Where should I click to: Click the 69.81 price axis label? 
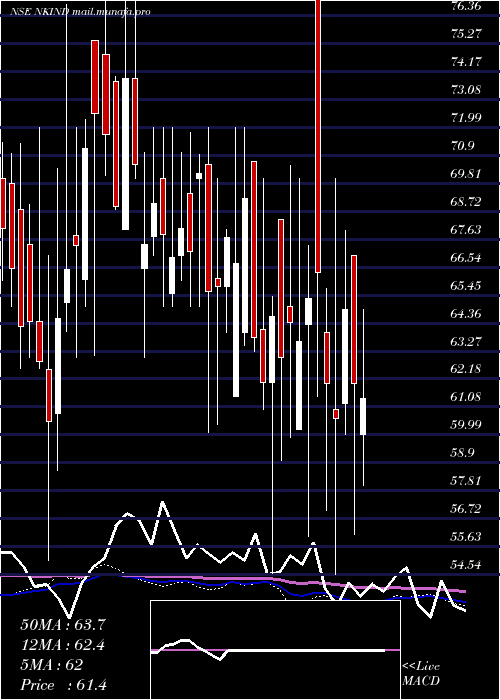click(466, 174)
